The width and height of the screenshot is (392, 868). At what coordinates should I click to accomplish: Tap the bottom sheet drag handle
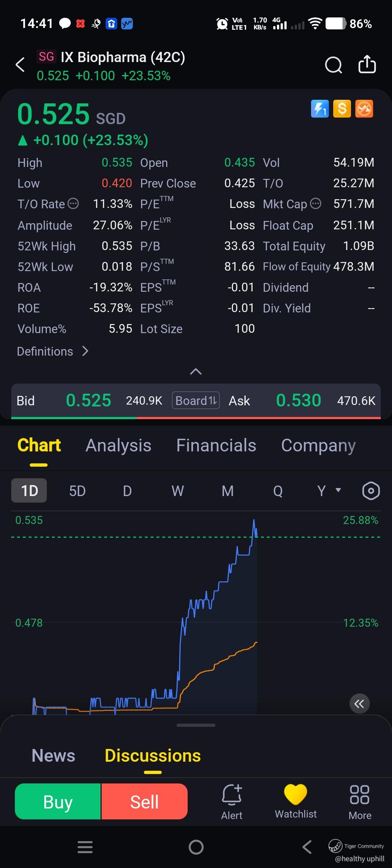click(196, 725)
